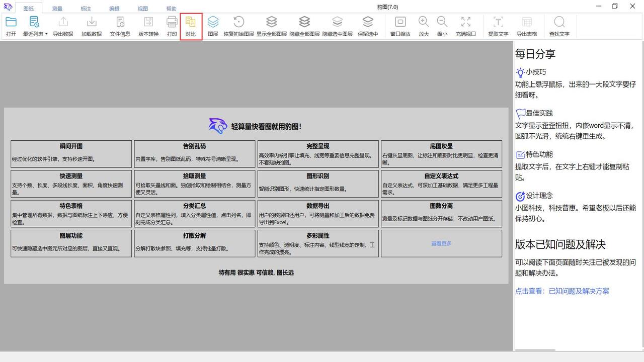Image resolution: width=644 pixels, height=362 pixels.
Task: Click the 最佳实践 flag icon
Action: click(520, 114)
